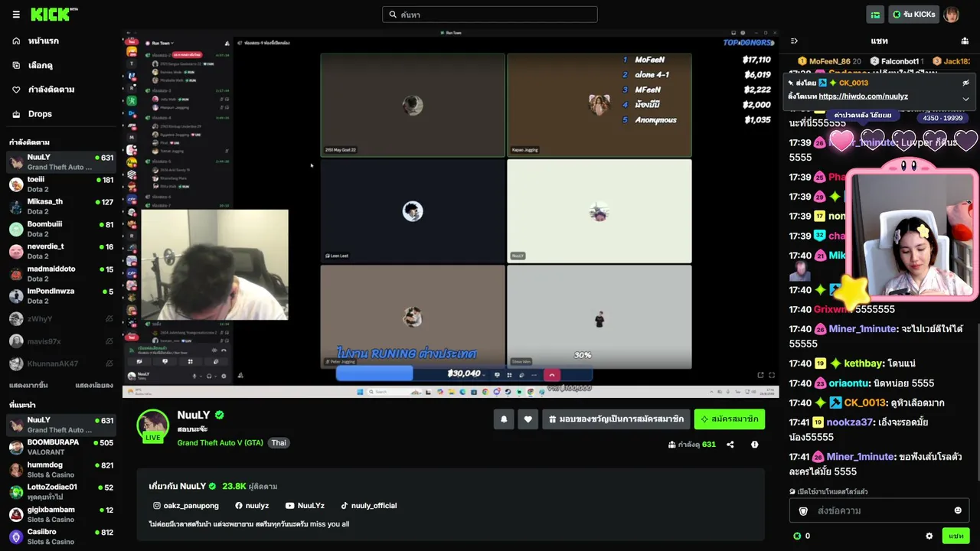This screenshot has width=980, height=551.
Task: Click the KICK logo
Action: (54, 15)
